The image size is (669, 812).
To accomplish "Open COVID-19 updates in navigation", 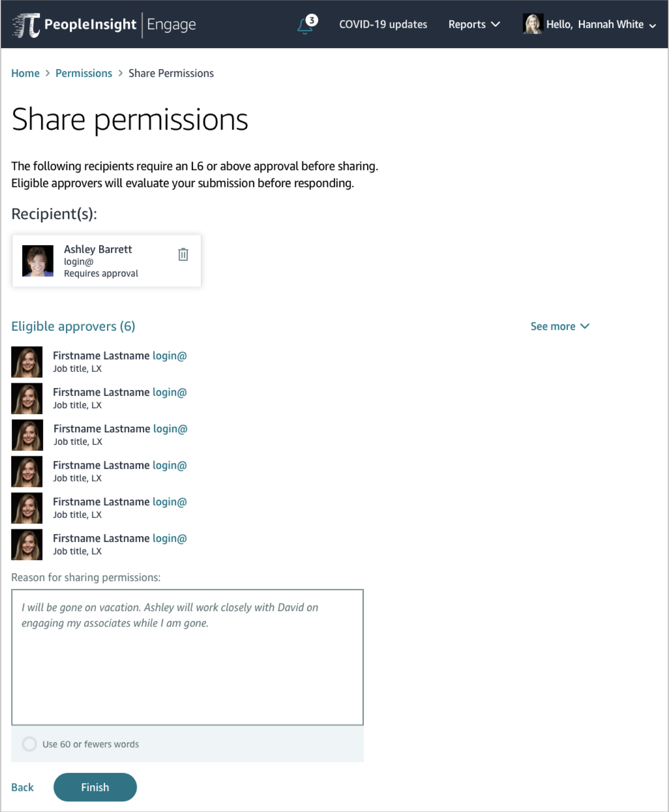I will tap(383, 24).
